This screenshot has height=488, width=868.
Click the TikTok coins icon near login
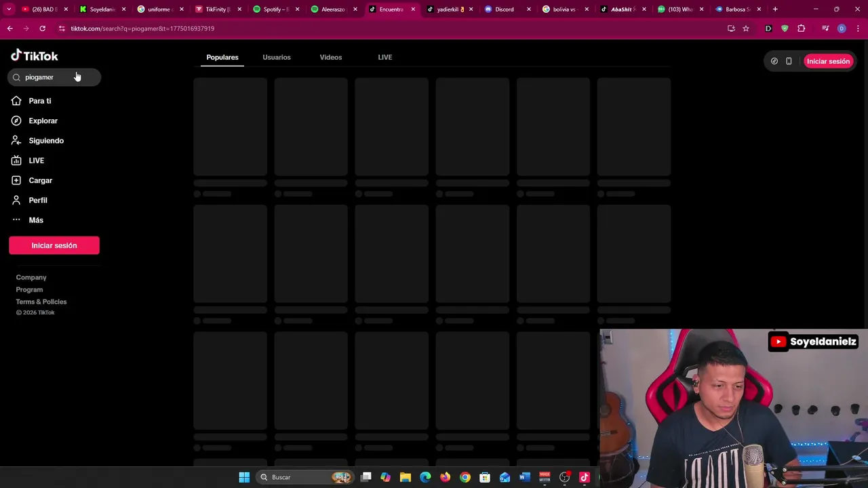click(x=774, y=61)
